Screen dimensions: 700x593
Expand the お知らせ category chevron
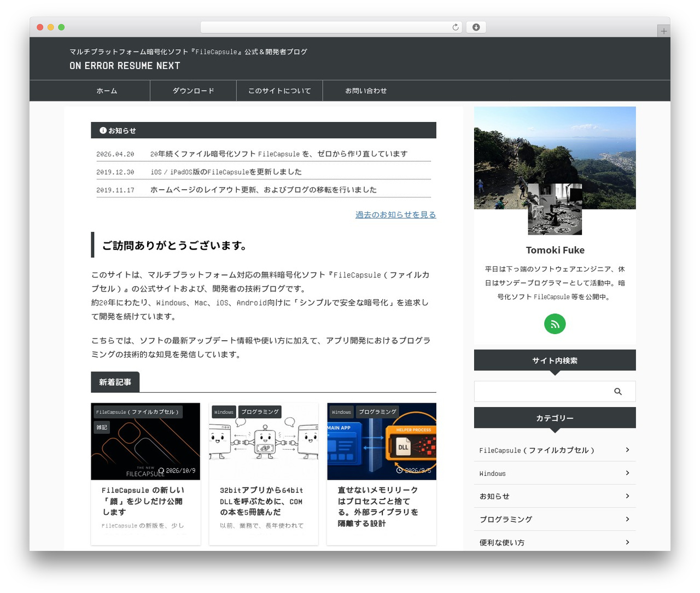[627, 496]
